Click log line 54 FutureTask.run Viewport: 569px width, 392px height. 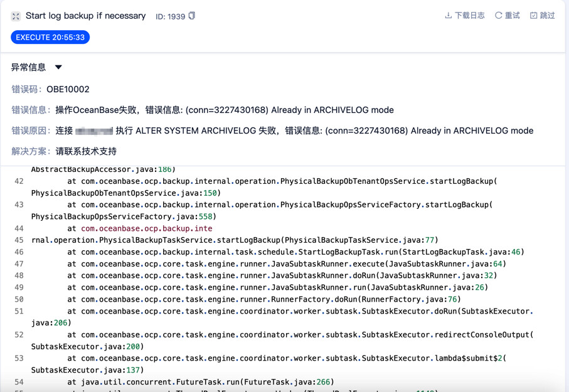(200, 382)
